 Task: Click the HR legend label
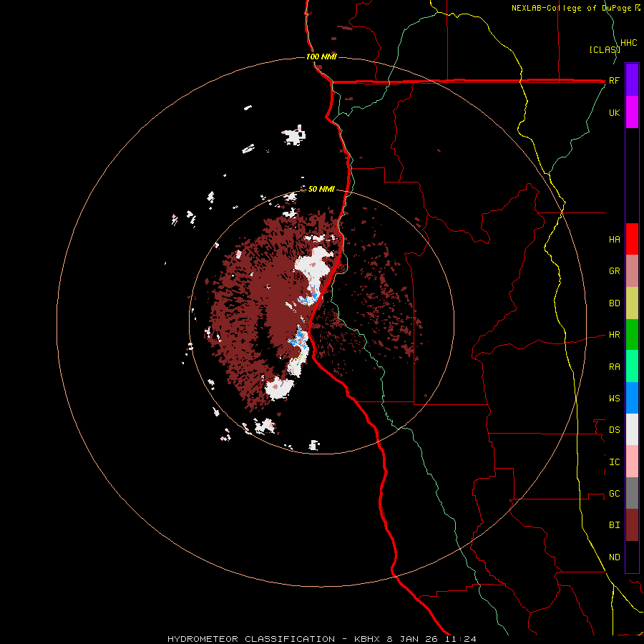(614, 335)
